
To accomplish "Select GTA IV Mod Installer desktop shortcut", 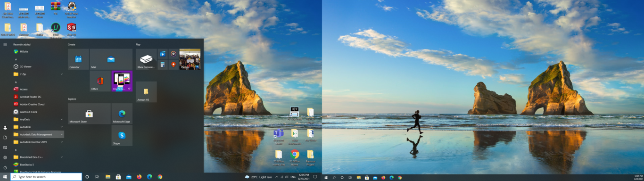I will pyautogui.click(x=72, y=9).
